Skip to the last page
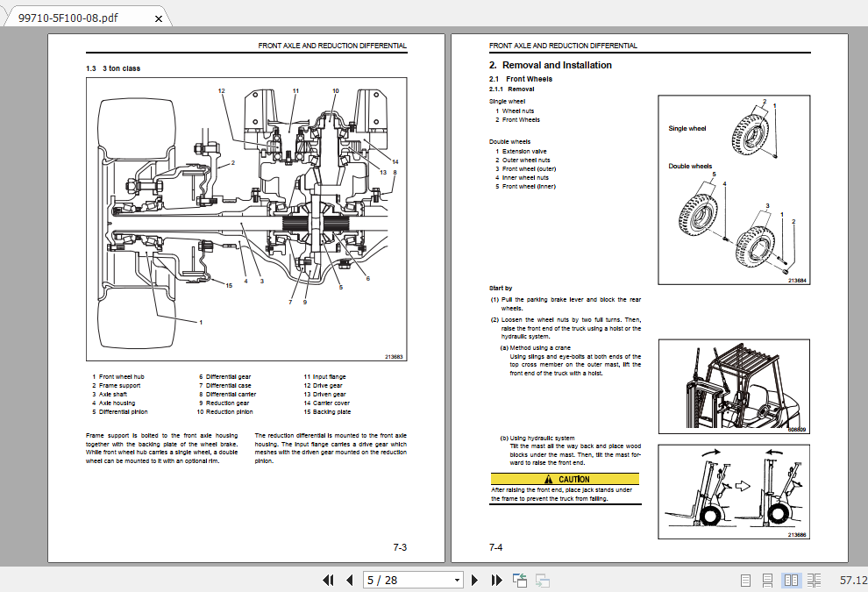The height and width of the screenshot is (592, 868). tap(496, 580)
